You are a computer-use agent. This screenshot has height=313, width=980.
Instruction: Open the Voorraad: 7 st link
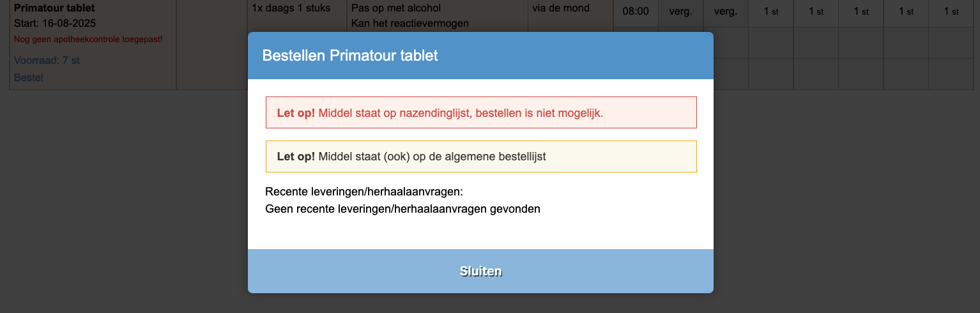[x=47, y=60]
